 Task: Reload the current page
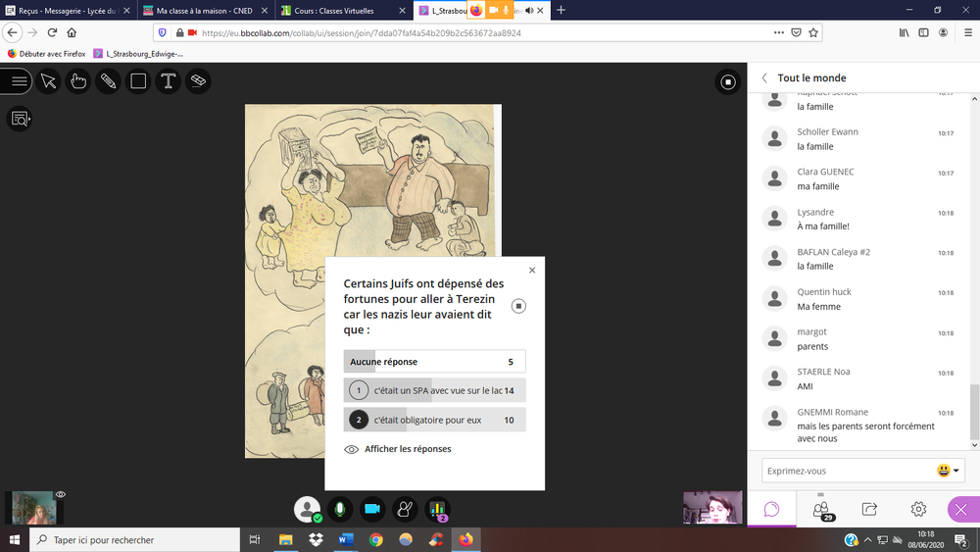tap(53, 32)
